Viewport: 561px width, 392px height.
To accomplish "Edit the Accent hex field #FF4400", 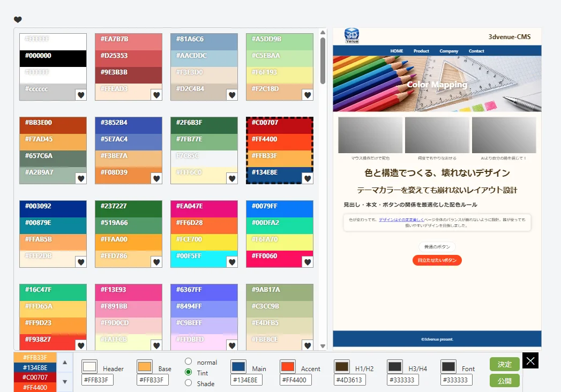I will [x=295, y=380].
